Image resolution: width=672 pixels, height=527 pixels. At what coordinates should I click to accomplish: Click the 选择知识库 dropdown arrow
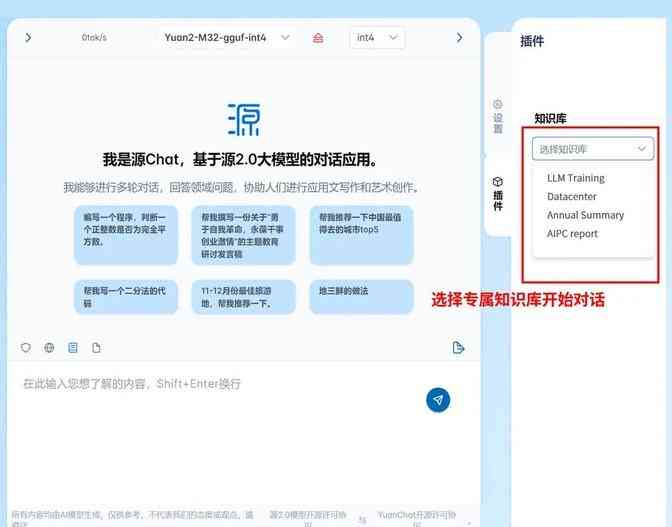click(x=642, y=149)
